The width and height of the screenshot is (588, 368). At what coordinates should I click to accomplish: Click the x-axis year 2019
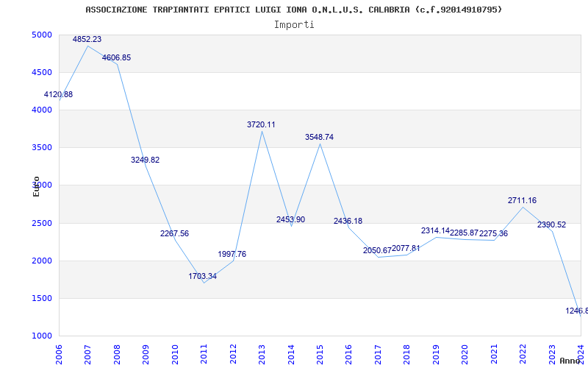[x=436, y=355]
